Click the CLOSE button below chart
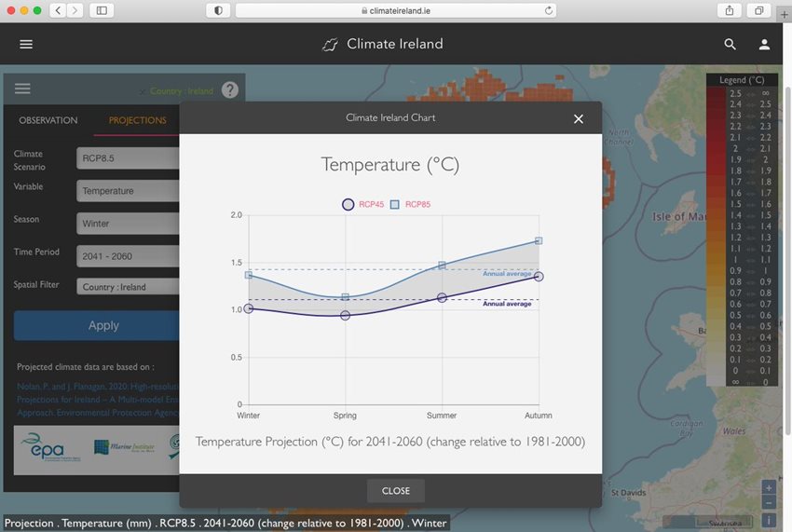The image size is (792, 532). (395, 491)
